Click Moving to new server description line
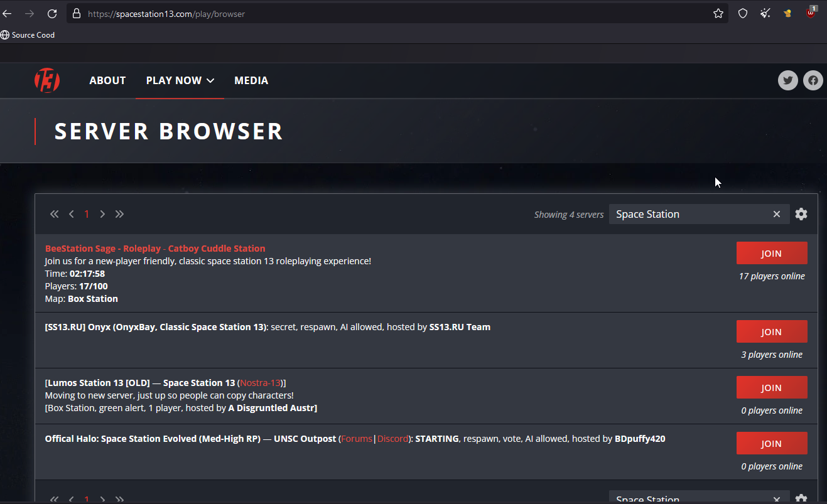The width and height of the screenshot is (827, 504). 170,395
